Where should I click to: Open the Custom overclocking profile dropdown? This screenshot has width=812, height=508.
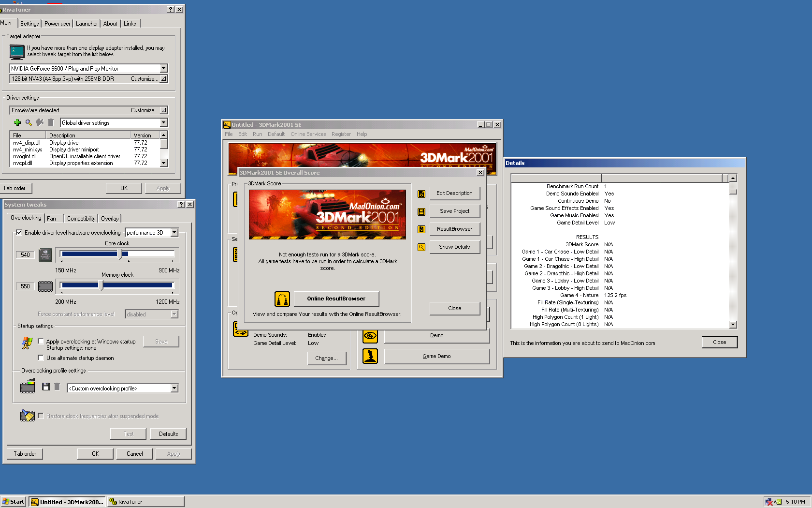174,388
